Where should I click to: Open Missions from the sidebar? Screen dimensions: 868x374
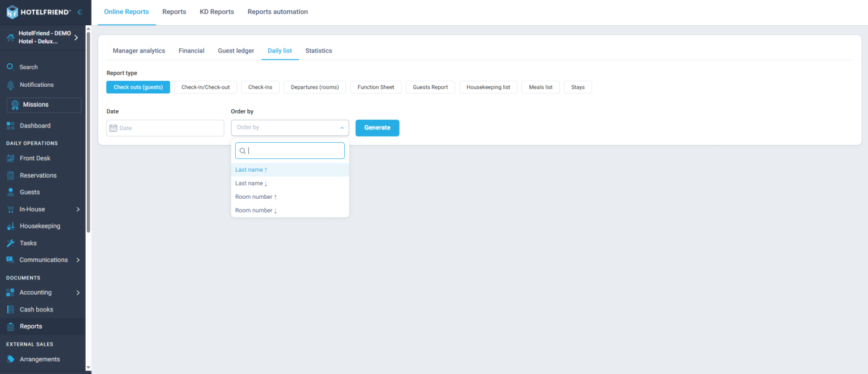pyautogui.click(x=44, y=105)
